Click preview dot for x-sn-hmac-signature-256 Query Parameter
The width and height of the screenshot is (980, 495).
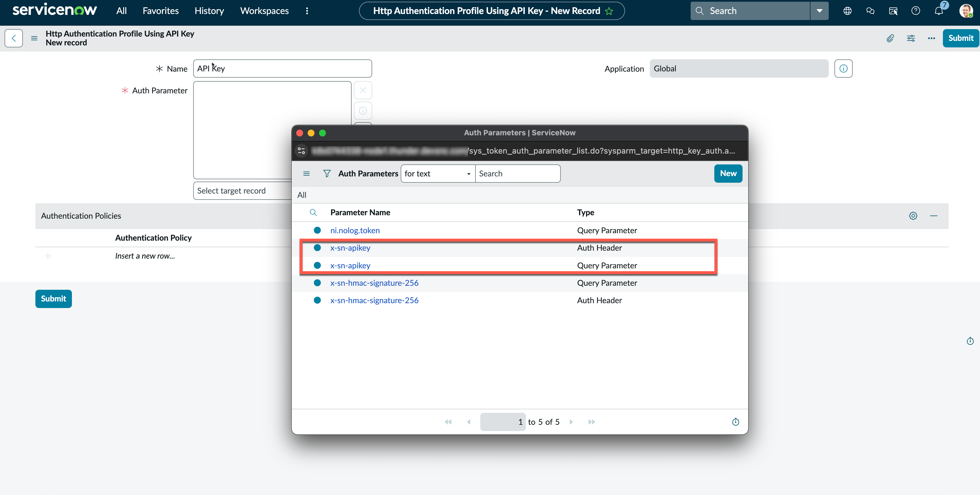[317, 283]
